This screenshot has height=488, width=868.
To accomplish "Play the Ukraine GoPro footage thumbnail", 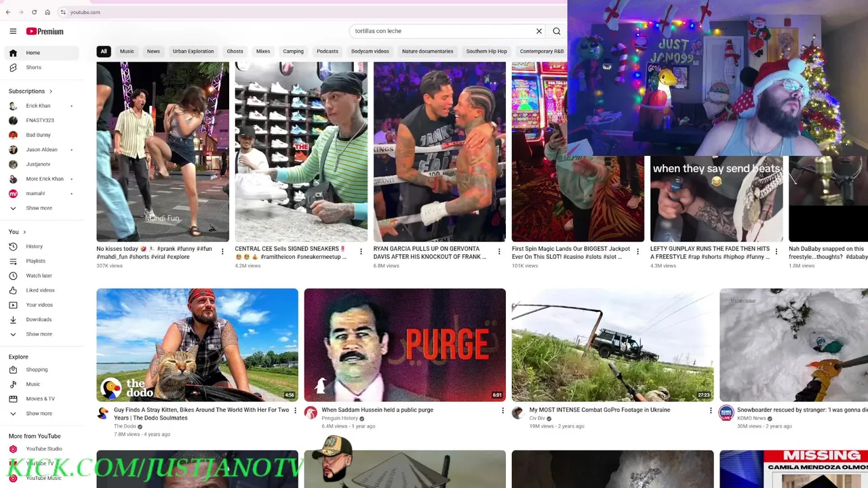I will (612, 345).
